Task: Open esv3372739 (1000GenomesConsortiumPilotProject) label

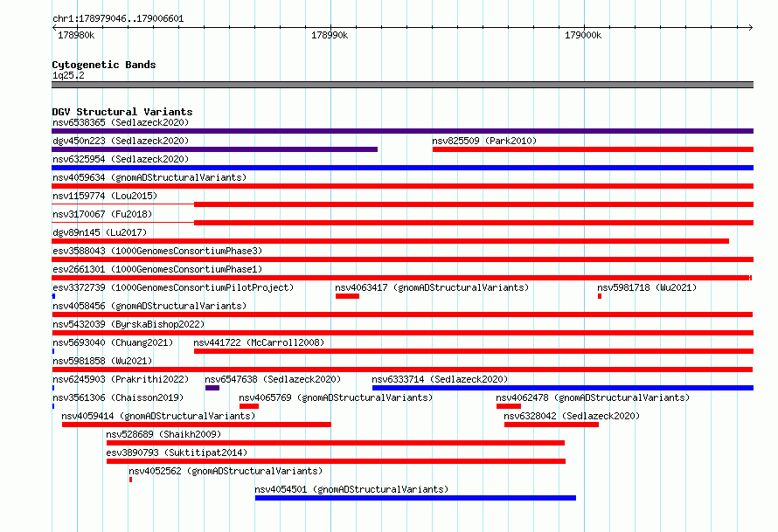Action: click(x=173, y=287)
